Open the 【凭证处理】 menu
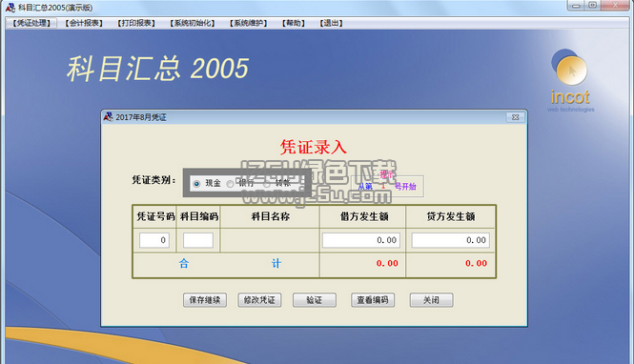634x364 pixels. tap(31, 23)
